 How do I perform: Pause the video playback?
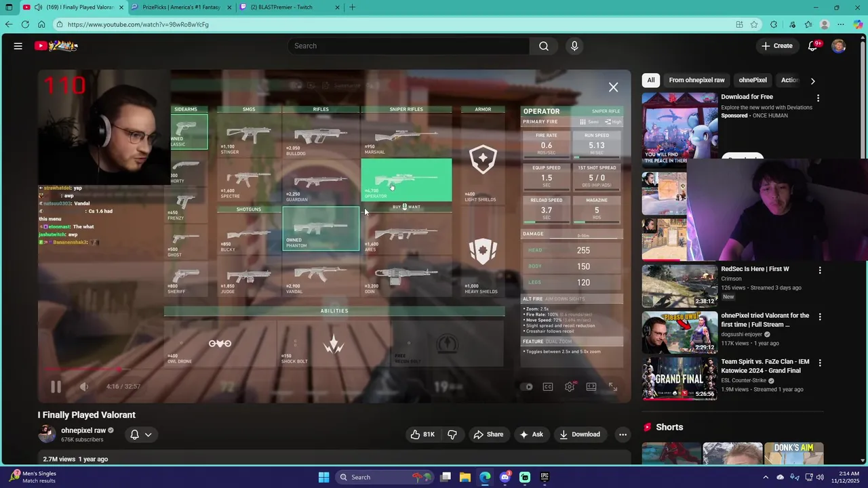pos(56,386)
